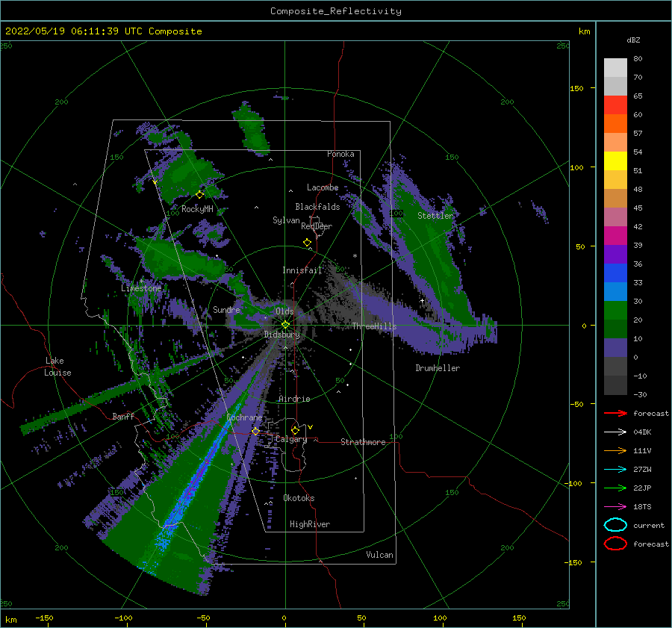Click the dBZ legend heading

[633, 40]
